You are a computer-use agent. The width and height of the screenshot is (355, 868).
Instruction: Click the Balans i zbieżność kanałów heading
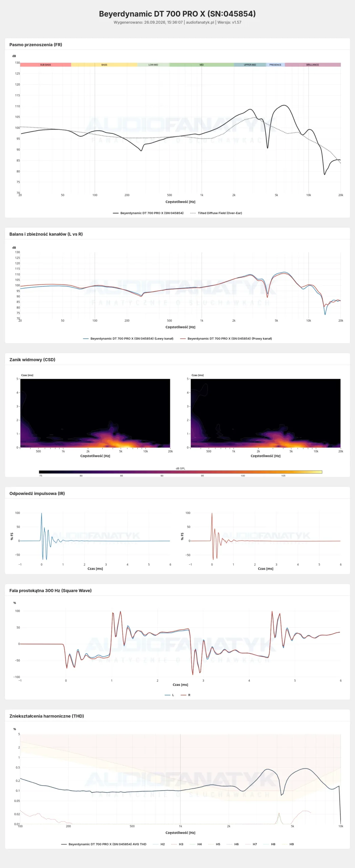46,234
